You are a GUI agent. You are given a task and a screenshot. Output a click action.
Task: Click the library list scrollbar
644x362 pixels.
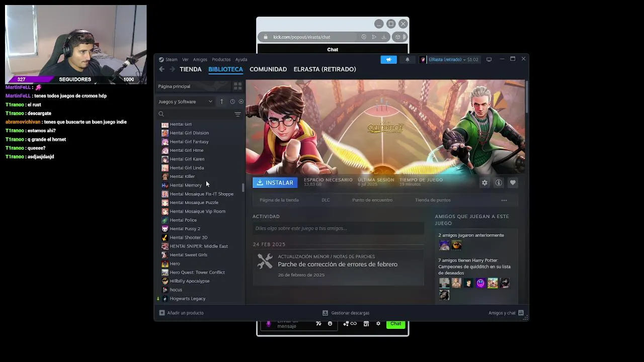(243, 188)
